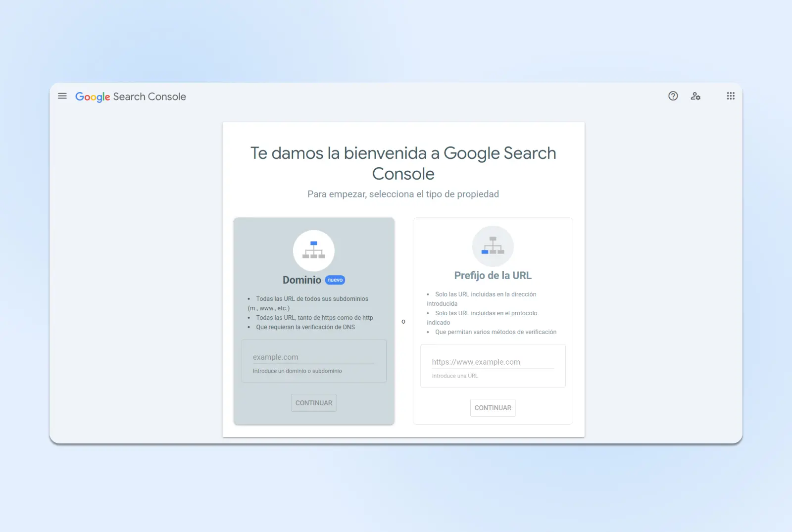Click 'Que requieran la verificación de DNS' bullet
This screenshot has height=532, width=792.
click(305, 327)
